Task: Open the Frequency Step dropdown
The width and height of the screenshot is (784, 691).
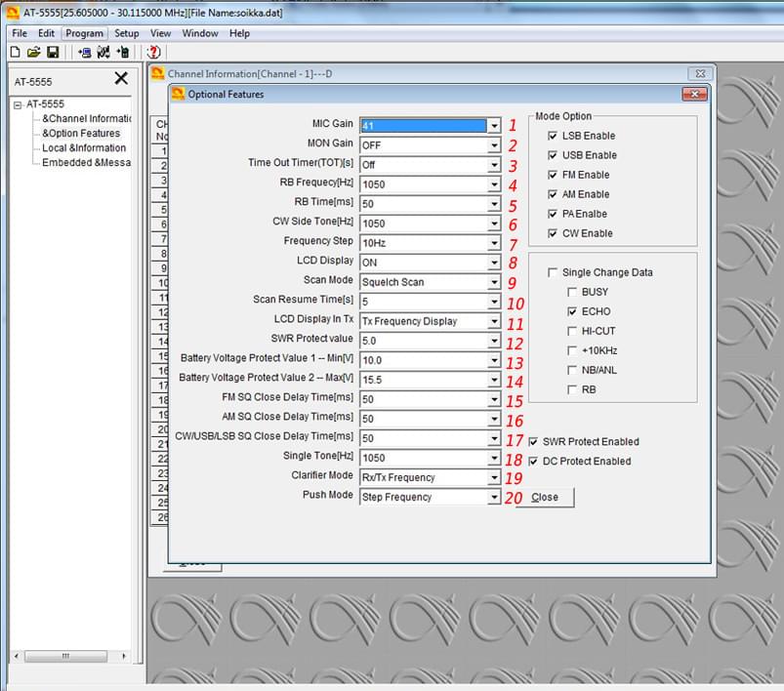Action: [494, 242]
